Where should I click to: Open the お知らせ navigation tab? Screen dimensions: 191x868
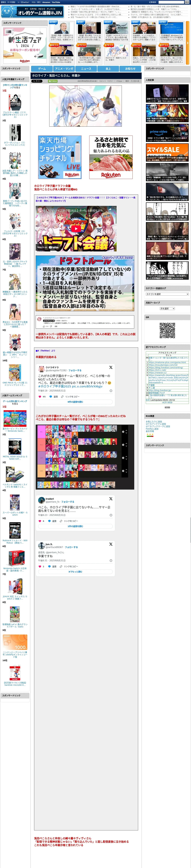(x=130, y=69)
